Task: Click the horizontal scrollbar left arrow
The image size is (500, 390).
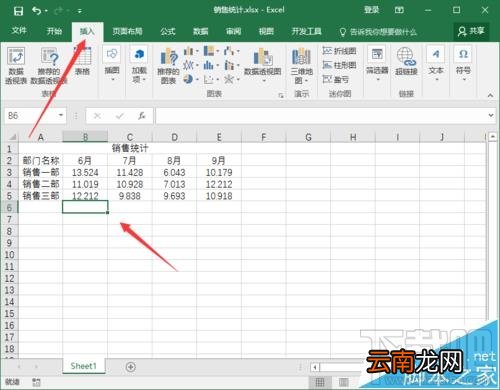Action: coord(315,367)
